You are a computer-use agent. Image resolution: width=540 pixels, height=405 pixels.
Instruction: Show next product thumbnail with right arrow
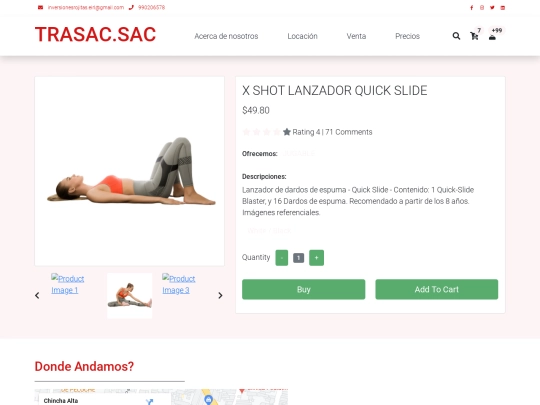click(220, 295)
